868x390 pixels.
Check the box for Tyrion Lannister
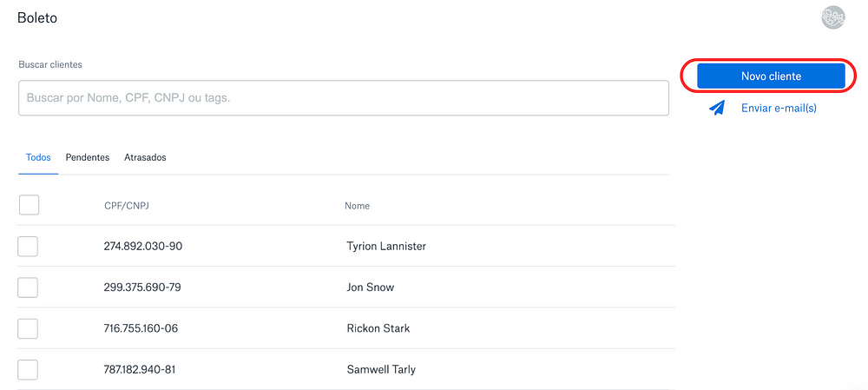tap(28, 246)
